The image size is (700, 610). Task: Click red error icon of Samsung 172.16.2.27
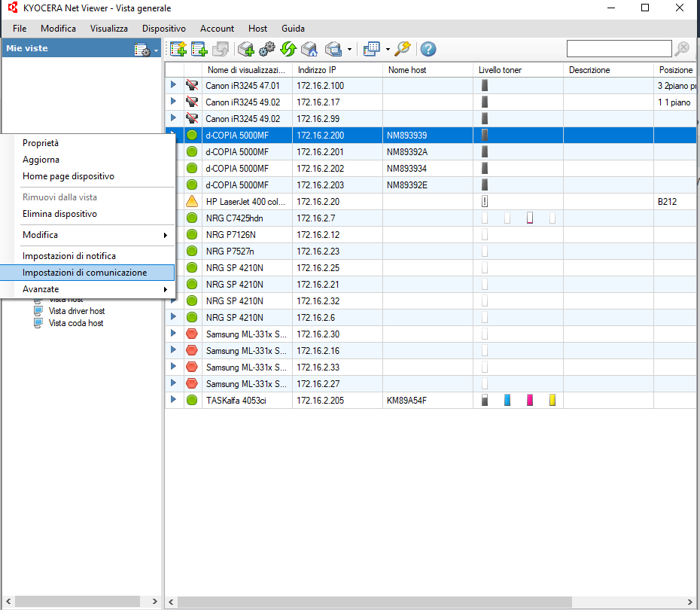tap(192, 383)
